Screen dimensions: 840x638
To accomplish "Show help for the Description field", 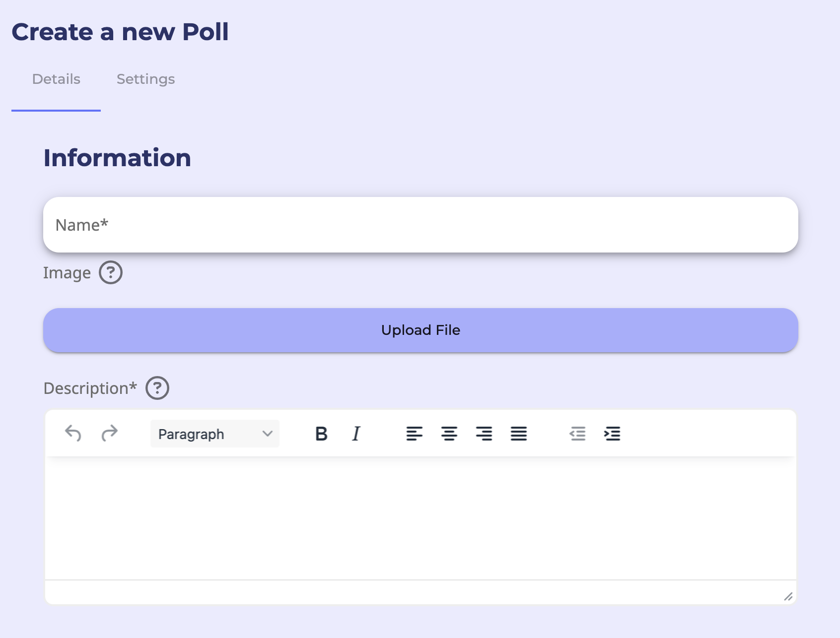I will tap(157, 388).
